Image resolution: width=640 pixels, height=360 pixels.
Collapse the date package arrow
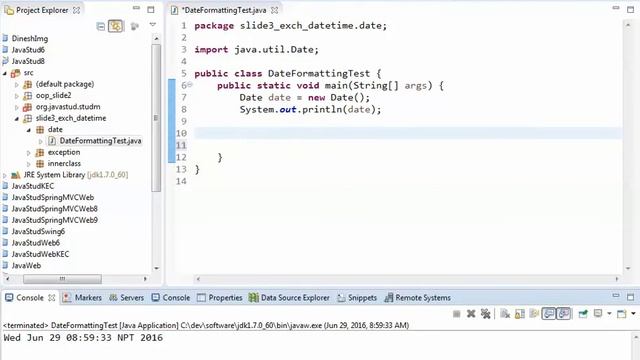tap(29, 130)
